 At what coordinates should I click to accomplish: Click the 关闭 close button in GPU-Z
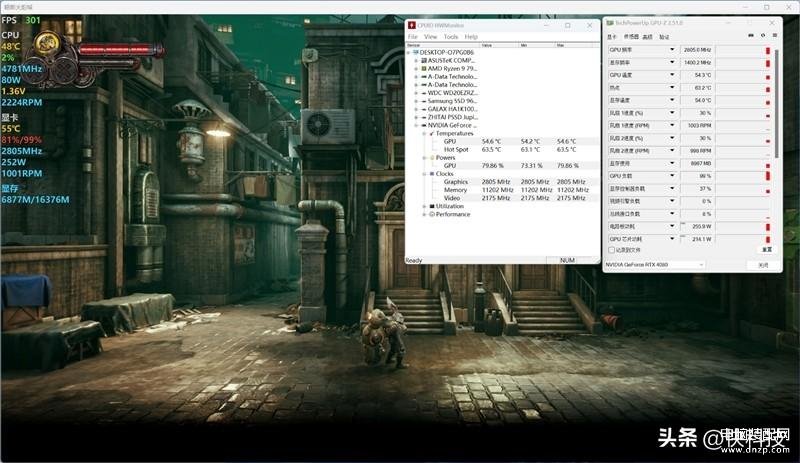[x=763, y=265]
